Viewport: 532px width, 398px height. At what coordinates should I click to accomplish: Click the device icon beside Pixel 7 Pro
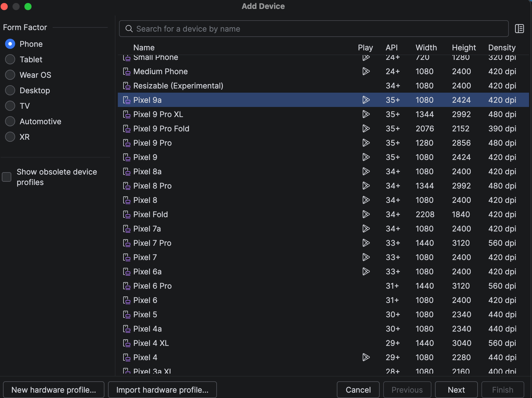coord(127,243)
